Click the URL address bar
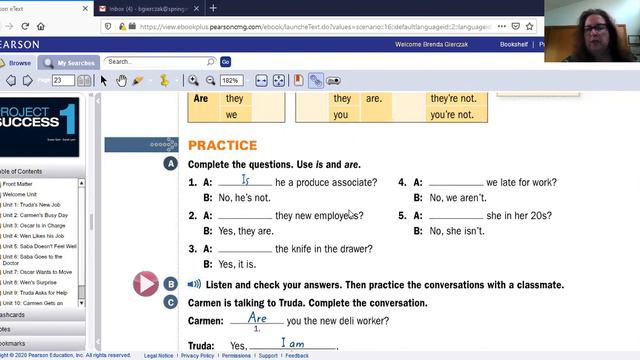This screenshot has width=640, height=360. (x=315, y=27)
